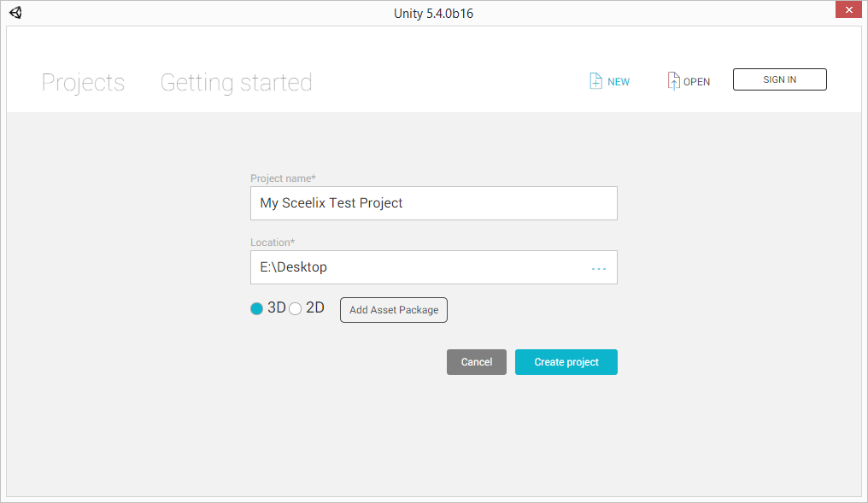This screenshot has height=503, width=868.
Task: Click the Project name input field
Action: (434, 203)
